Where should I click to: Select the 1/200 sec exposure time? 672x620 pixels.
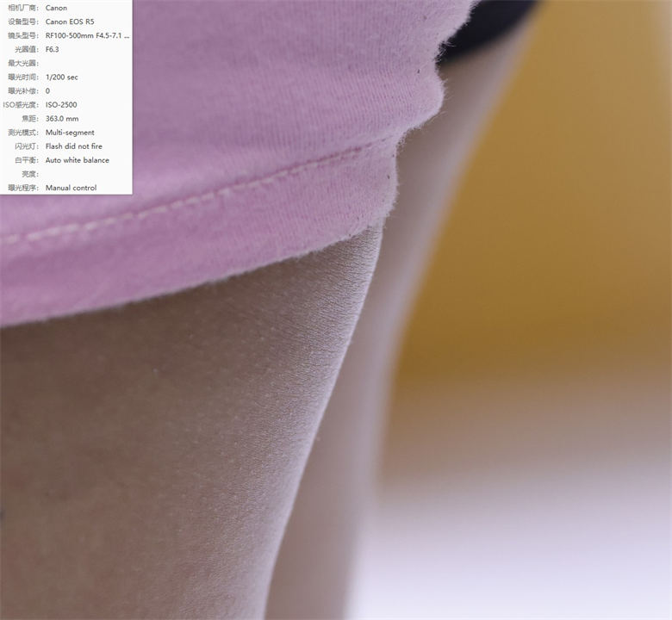62,77
